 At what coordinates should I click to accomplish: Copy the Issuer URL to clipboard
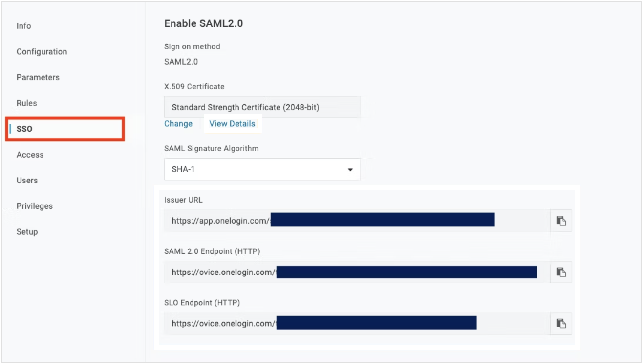pyautogui.click(x=561, y=221)
